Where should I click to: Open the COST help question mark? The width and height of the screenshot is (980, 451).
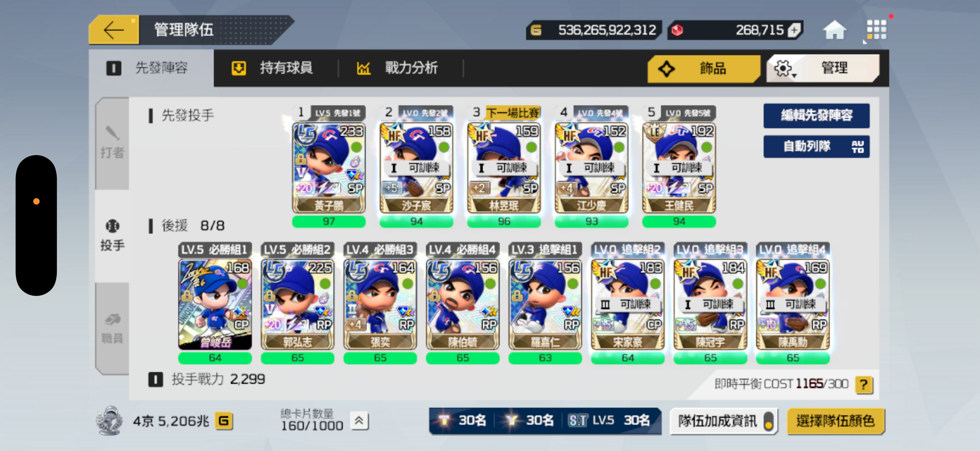click(x=864, y=384)
